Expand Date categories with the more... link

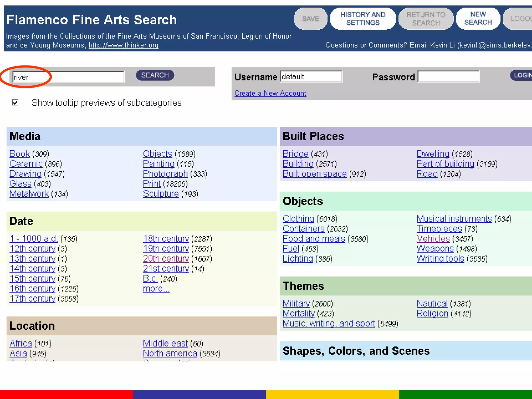pos(156,289)
